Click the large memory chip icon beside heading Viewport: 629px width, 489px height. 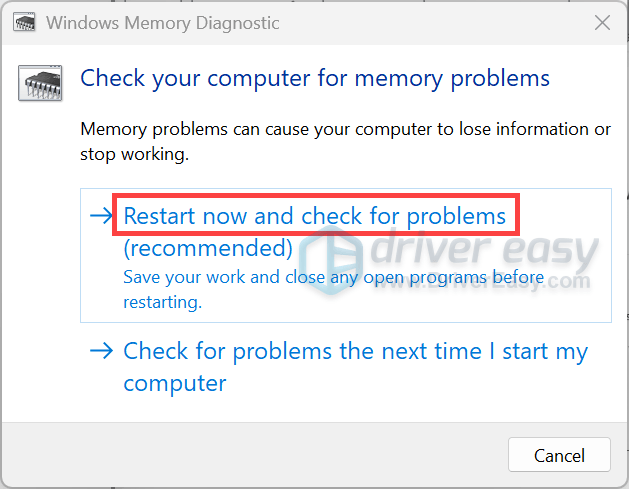click(40, 83)
